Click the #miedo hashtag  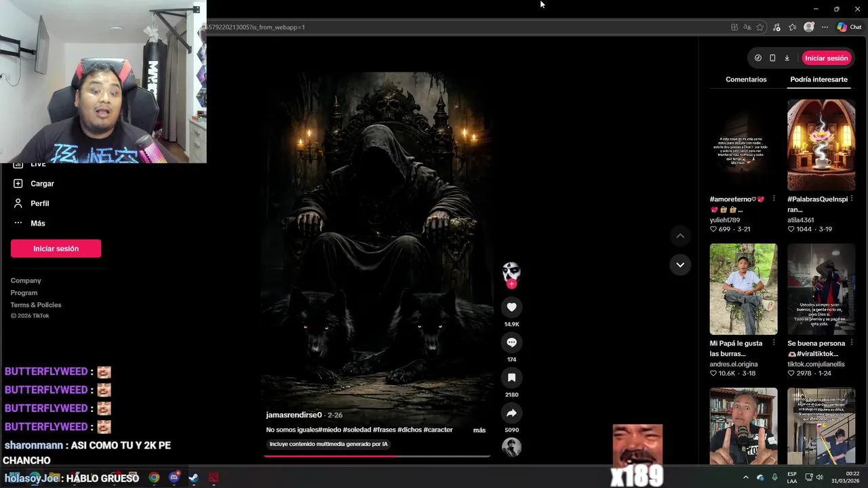330,430
